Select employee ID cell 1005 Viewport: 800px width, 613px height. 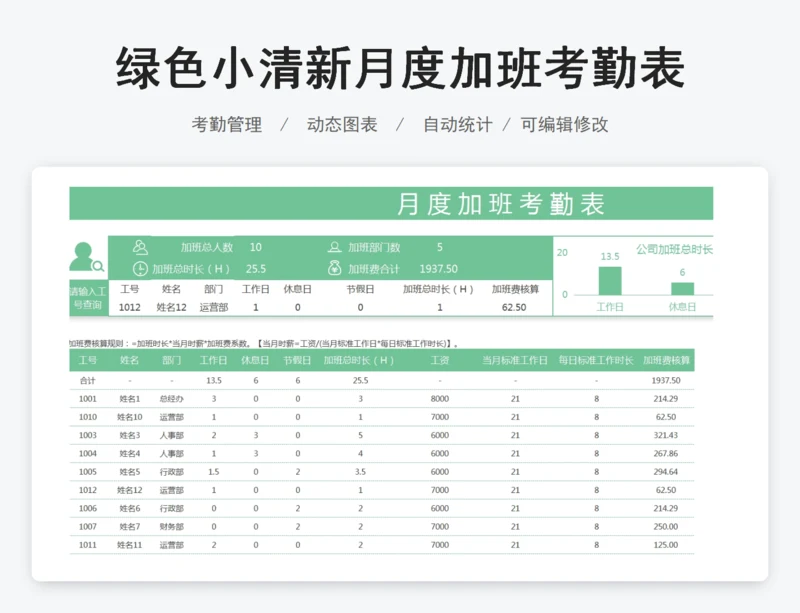click(88, 472)
